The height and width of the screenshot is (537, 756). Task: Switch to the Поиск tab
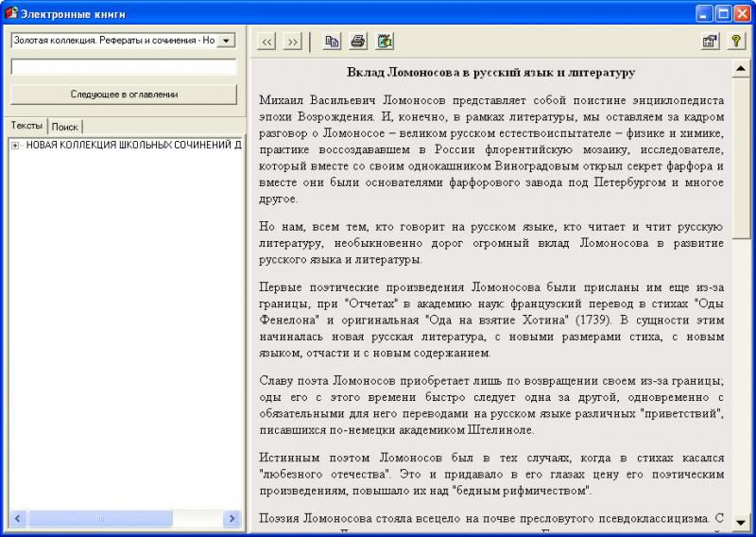coord(65,127)
